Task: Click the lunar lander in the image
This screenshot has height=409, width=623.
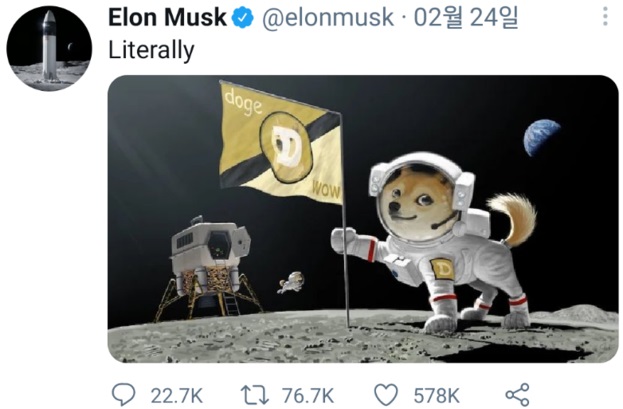Action: tap(207, 268)
